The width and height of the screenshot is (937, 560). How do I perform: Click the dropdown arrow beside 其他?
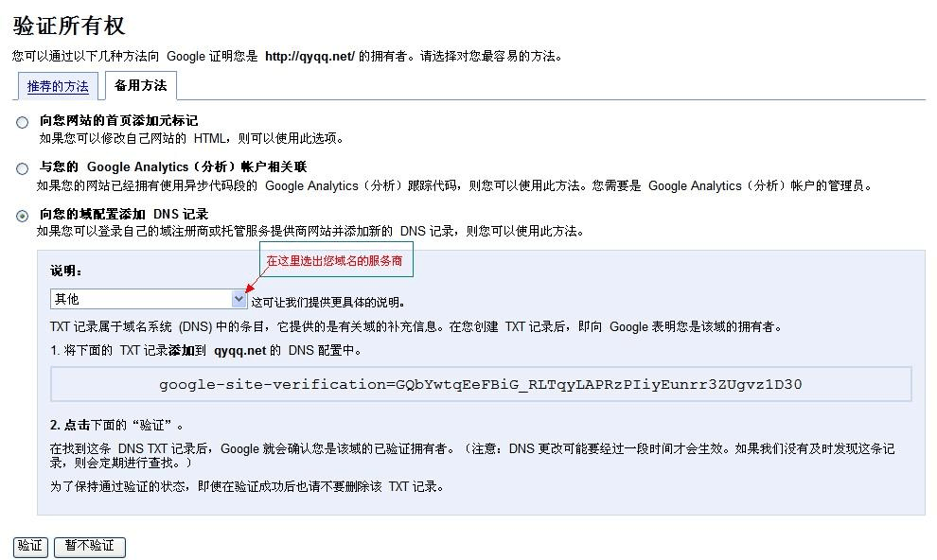239,299
